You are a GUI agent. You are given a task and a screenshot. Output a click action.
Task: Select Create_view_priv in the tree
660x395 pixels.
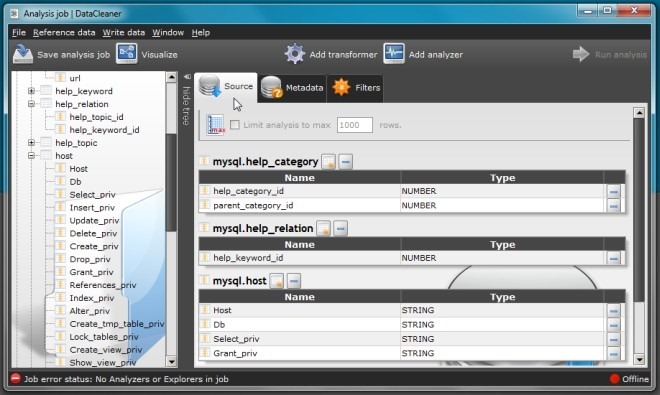(x=106, y=350)
